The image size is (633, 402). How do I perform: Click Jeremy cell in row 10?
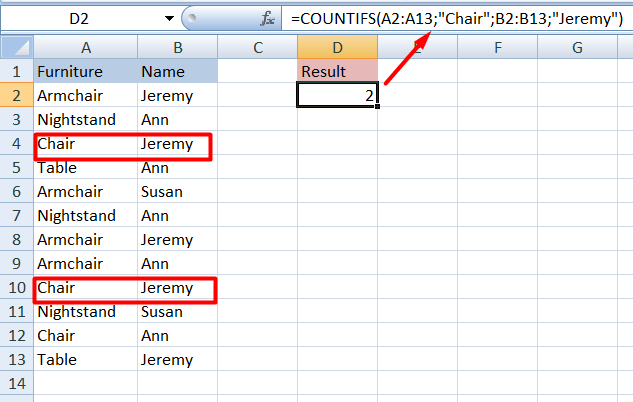(x=178, y=287)
